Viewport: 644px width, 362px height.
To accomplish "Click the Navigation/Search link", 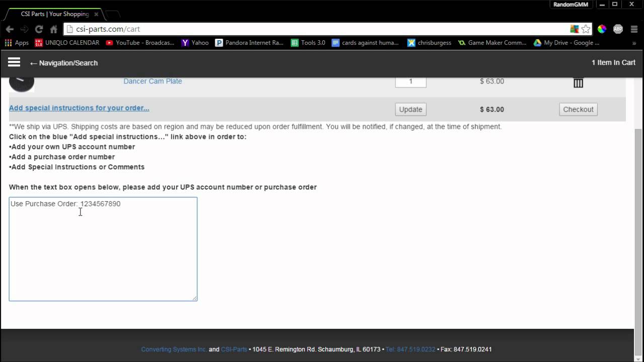I will (x=63, y=63).
